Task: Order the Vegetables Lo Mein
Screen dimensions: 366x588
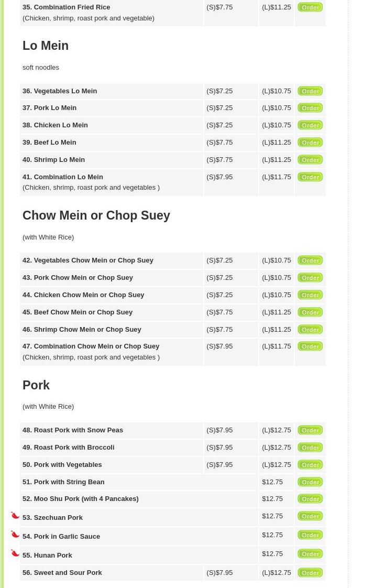Action: pos(310,91)
